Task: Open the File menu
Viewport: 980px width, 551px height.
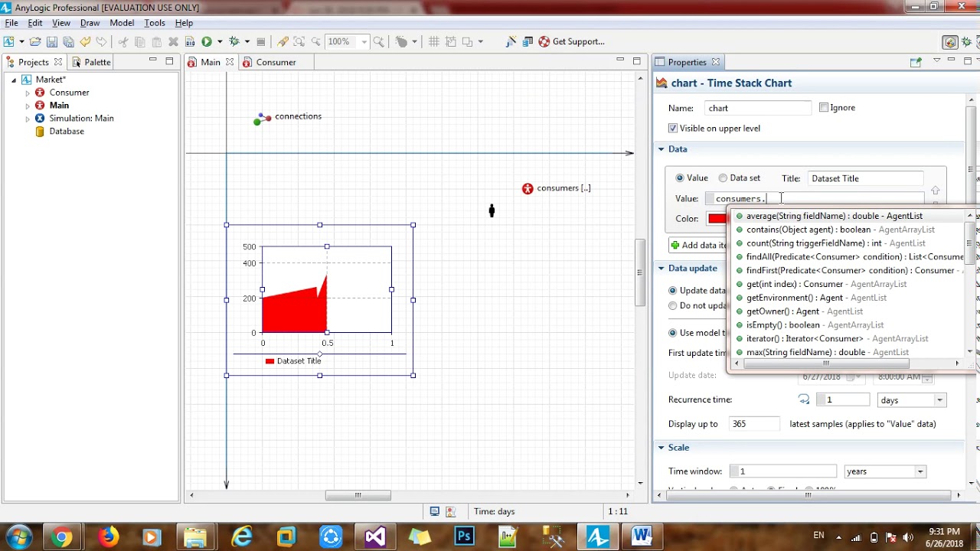Action: (11, 23)
